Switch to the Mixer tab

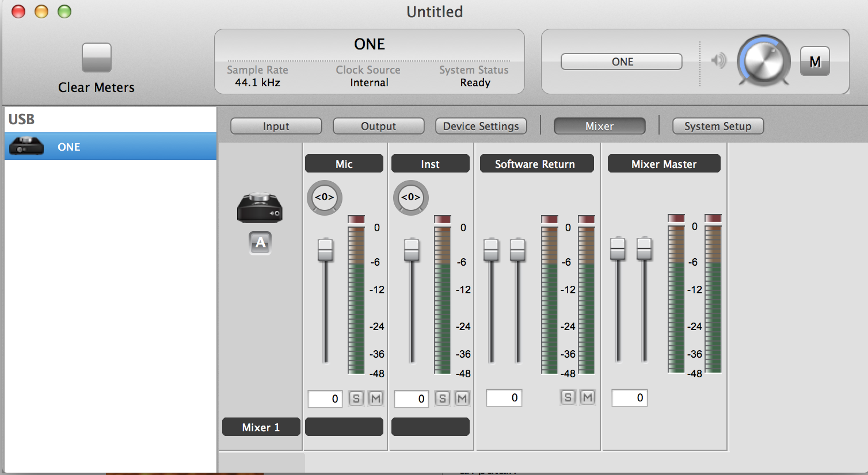(x=599, y=125)
